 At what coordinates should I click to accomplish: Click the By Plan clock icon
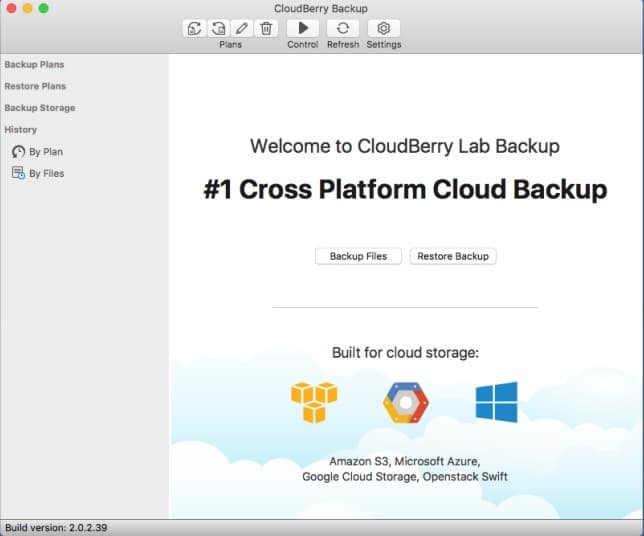pyautogui.click(x=18, y=152)
